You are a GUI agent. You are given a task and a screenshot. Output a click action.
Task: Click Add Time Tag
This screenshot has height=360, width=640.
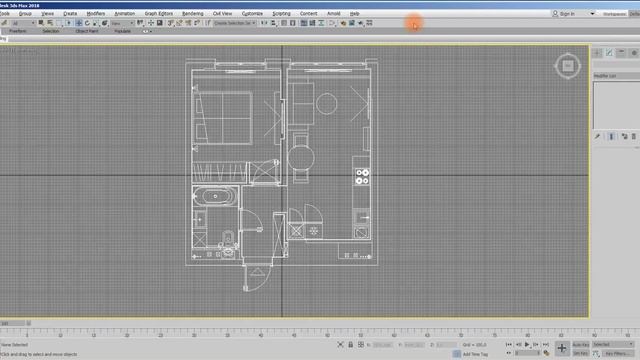tap(475, 354)
